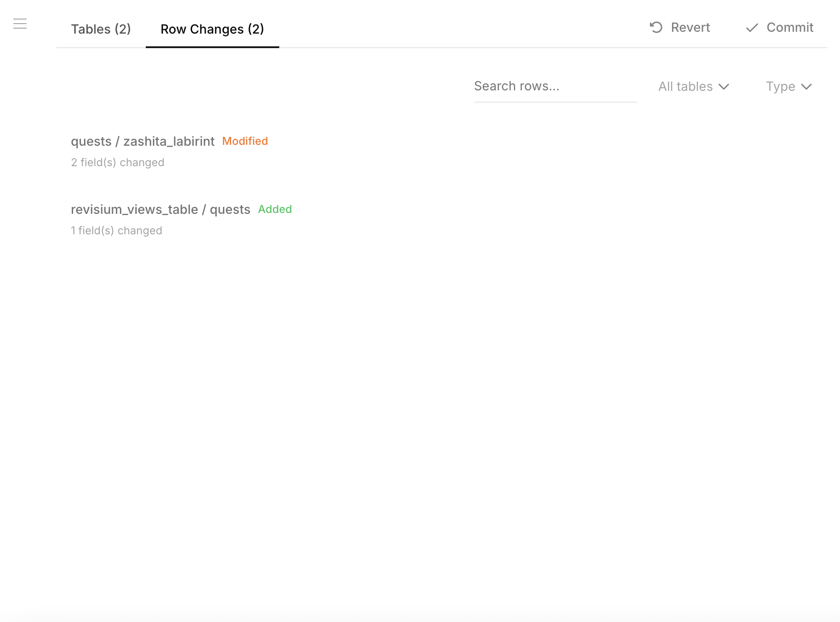The height and width of the screenshot is (622, 840).
Task: Click the green Added status badge
Action: click(275, 209)
